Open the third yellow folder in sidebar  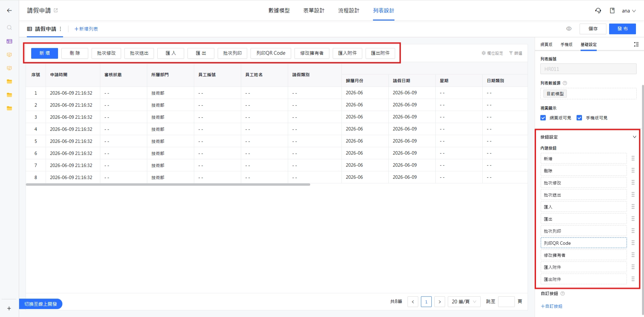point(9,108)
